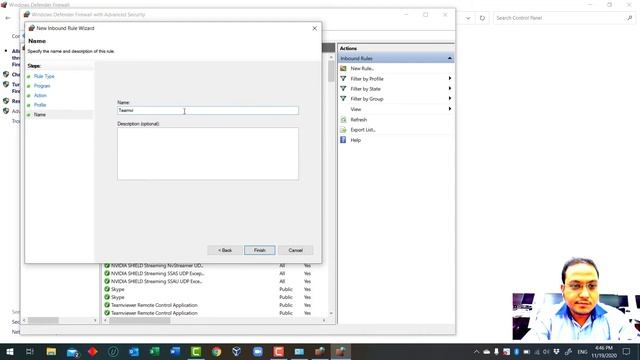
Task: Click the green check icon beside the first Skype rule
Action: [x=107, y=289]
